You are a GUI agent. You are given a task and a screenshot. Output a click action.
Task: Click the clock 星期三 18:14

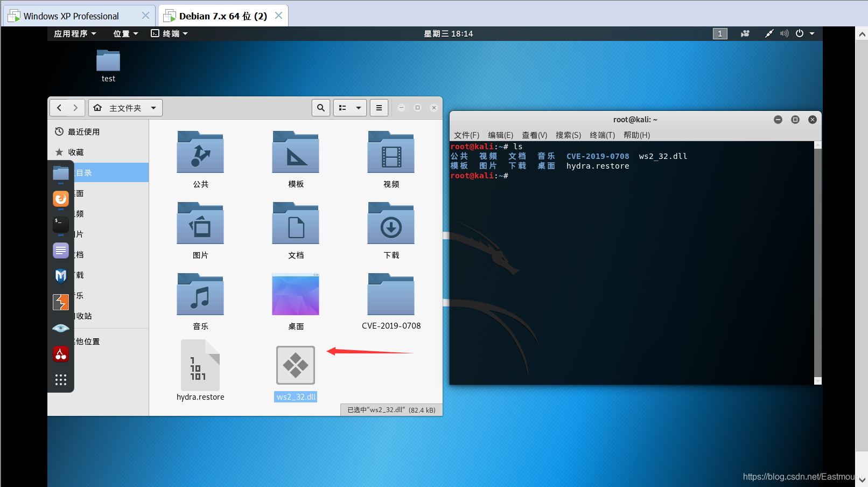(448, 33)
